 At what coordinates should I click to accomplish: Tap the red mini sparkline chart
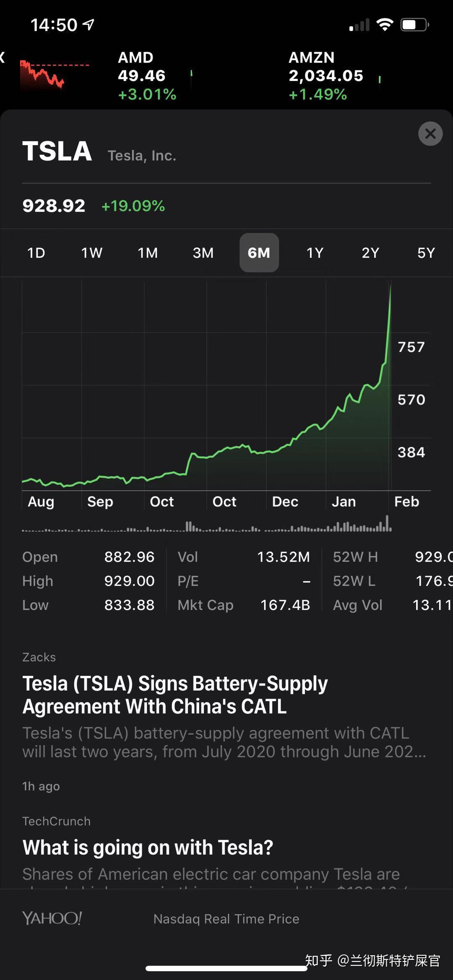(x=54, y=75)
